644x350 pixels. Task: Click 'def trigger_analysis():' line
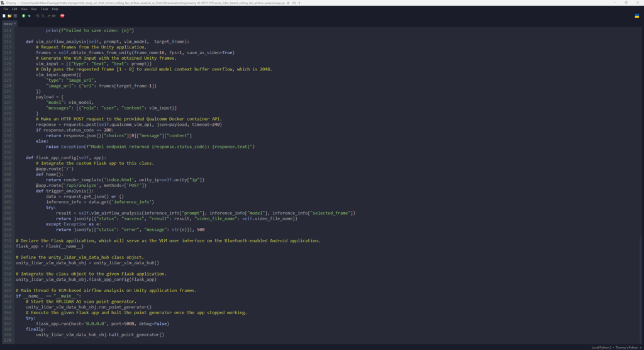click(65, 191)
